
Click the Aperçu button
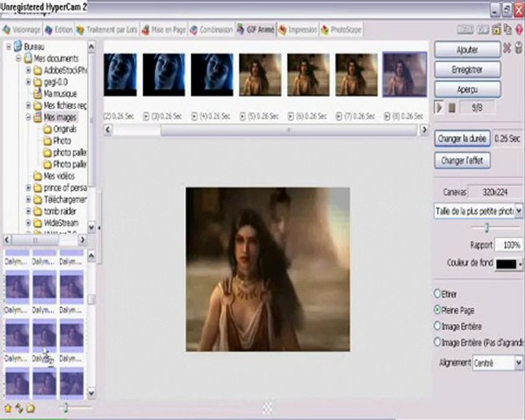pyautogui.click(x=467, y=89)
